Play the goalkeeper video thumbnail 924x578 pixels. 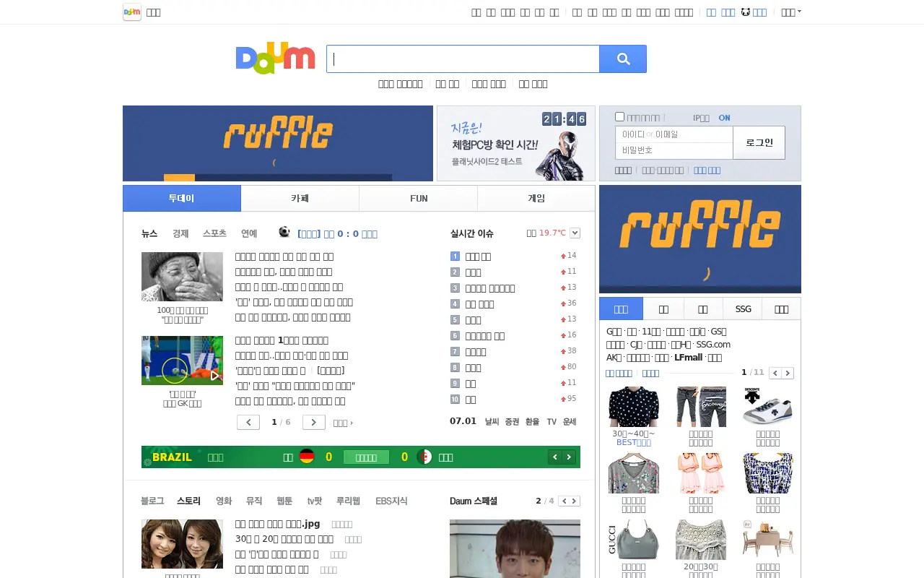[x=182, y=361]
